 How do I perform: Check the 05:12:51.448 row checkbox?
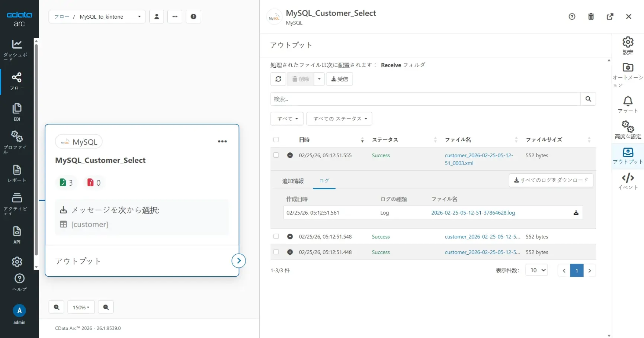276,252
